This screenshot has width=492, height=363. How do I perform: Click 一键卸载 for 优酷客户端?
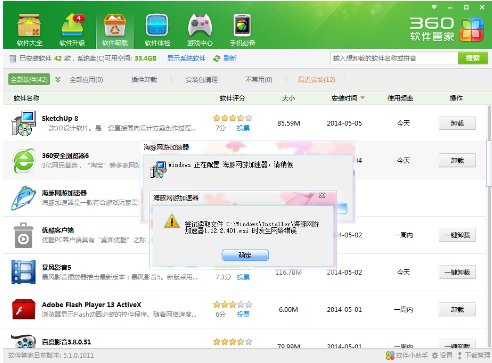point(457,235)
